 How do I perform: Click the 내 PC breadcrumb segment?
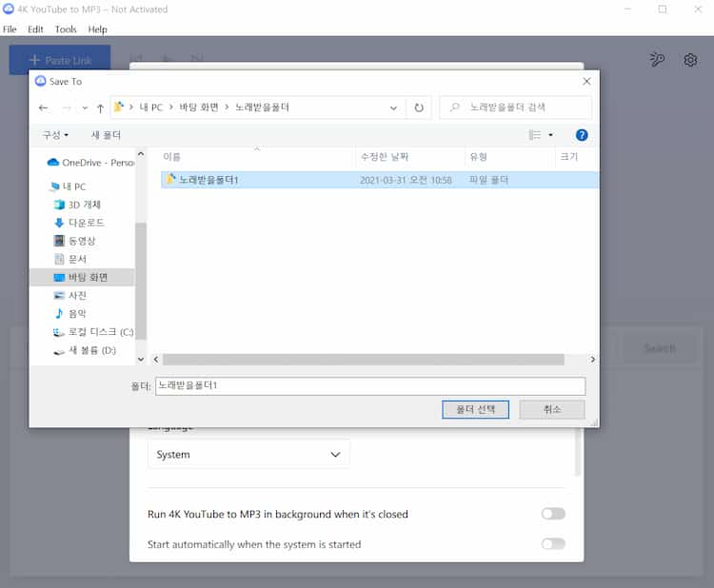pyautogui.click(x=150, y=108)
